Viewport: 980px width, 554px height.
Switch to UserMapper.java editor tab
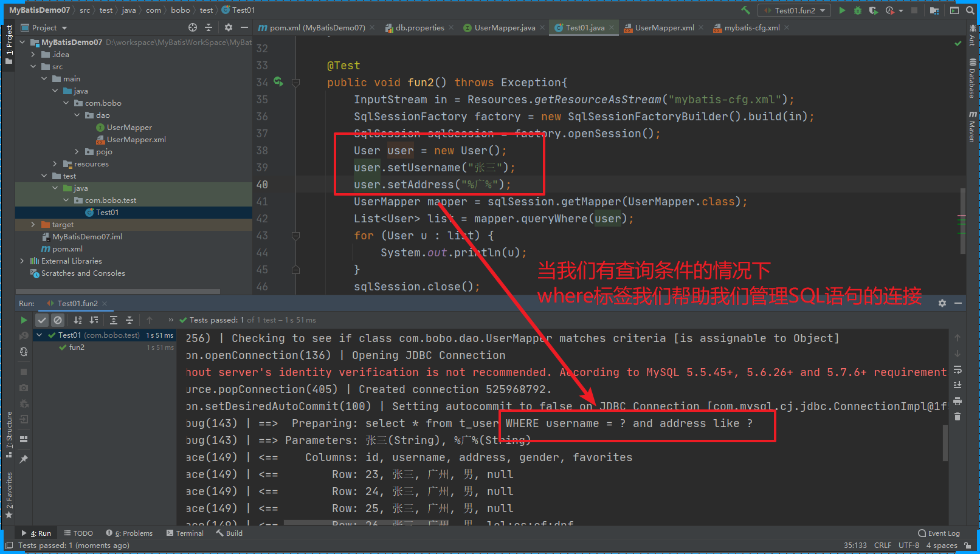click(x=505, y=27)
